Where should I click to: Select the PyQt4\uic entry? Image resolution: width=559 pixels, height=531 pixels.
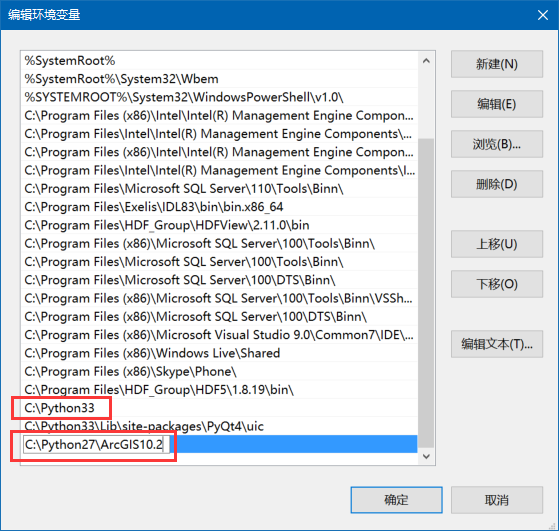[x=219, y=426]
